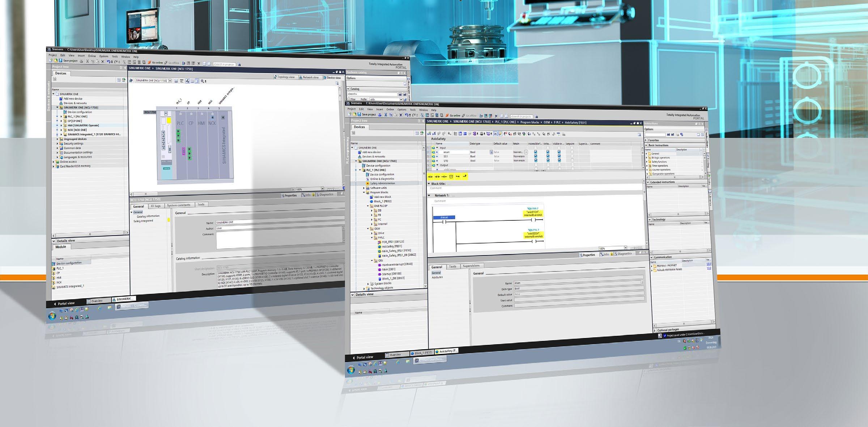Toggle Writable checkbox for the STO row
The width and height of the screenshot is (868, 427).
(548, 161)
